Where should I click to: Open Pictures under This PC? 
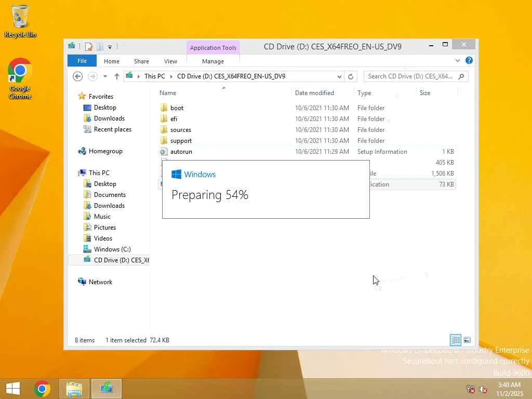pos(104,228)
